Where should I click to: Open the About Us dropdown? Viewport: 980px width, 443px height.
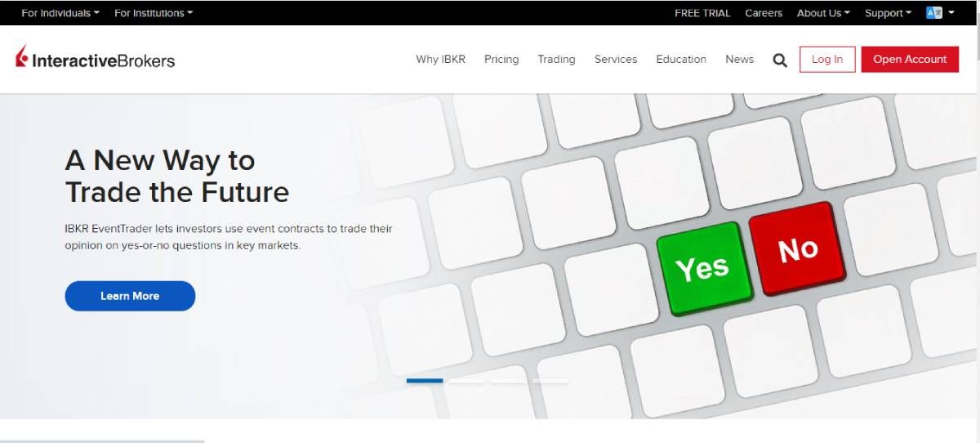(x=823, y=13)
